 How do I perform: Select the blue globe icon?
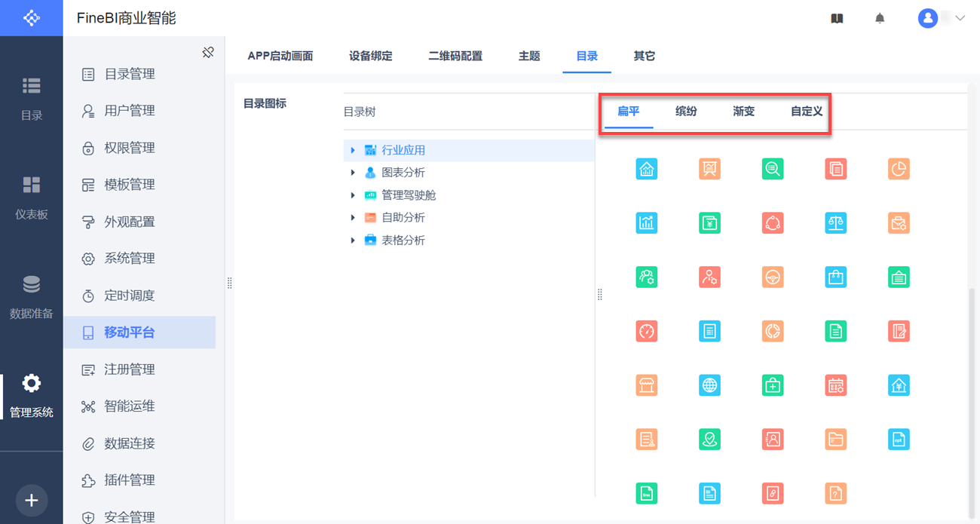pyautogui.click(x=709, y=385)
